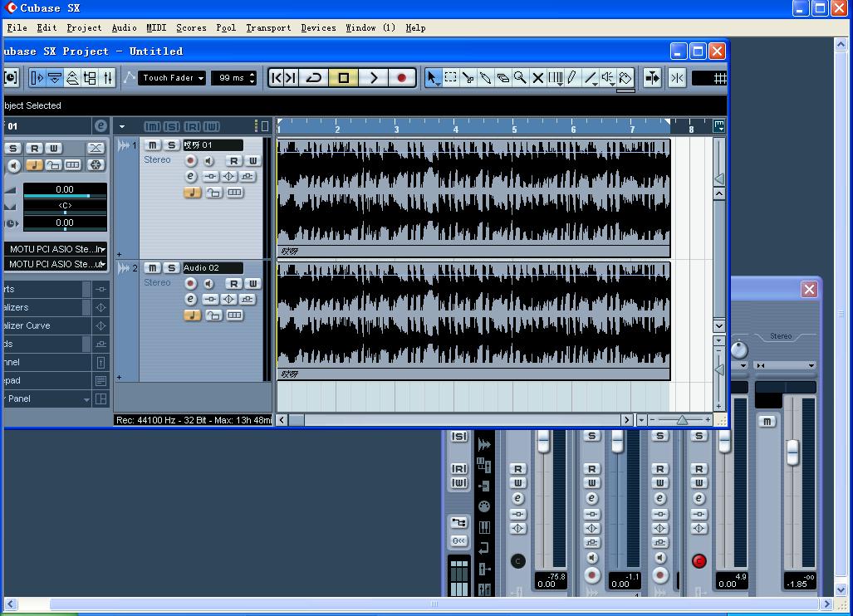Select the Time Warp tool

tap(555, 78)
